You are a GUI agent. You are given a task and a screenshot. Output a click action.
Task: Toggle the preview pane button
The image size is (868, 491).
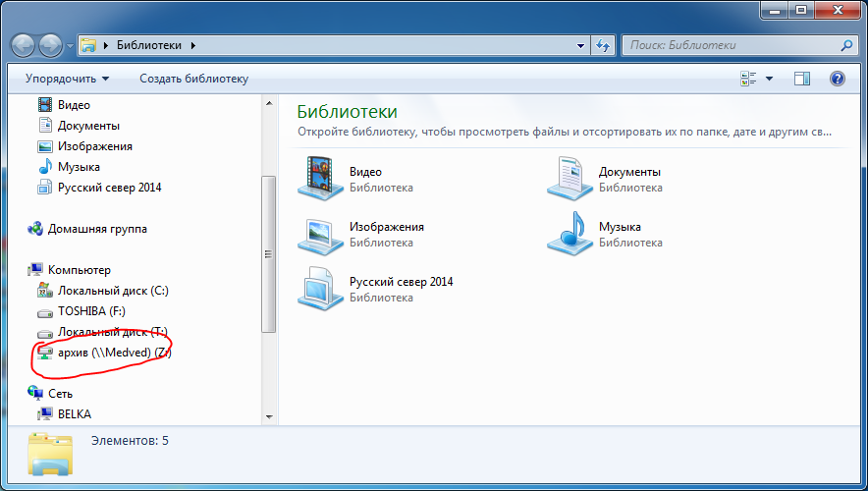tap(802, 79)
